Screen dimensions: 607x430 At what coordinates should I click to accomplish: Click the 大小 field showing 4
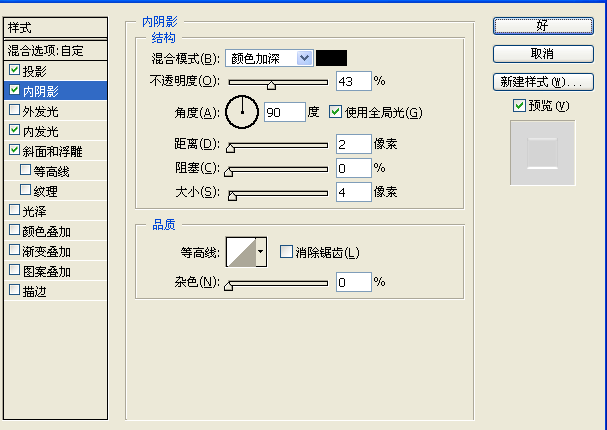[354, 192]
